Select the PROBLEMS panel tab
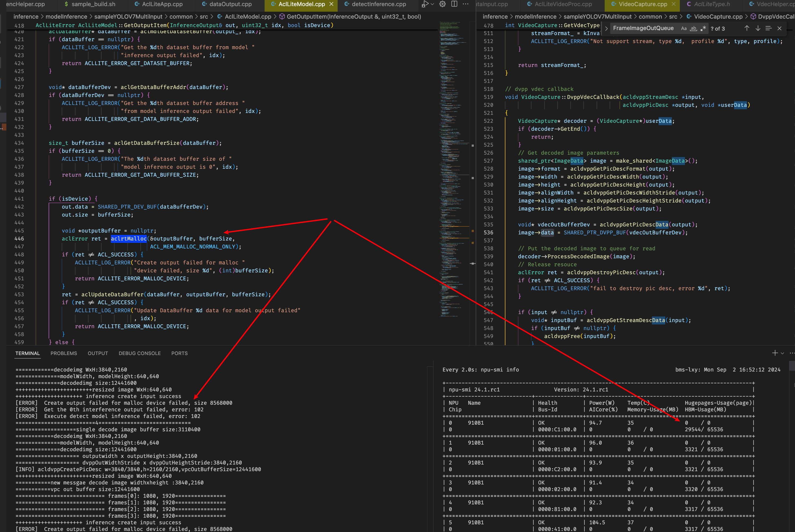 click(64, 353)
